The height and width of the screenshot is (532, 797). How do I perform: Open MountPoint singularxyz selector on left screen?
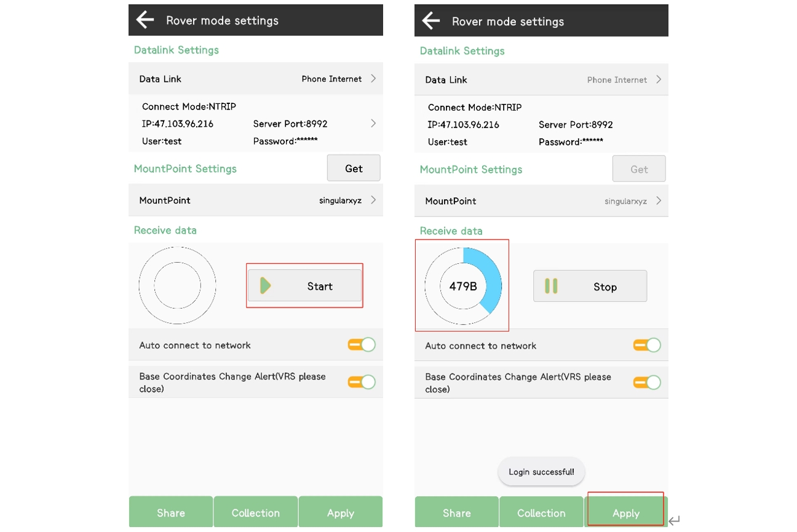click(x=373, y=200)
